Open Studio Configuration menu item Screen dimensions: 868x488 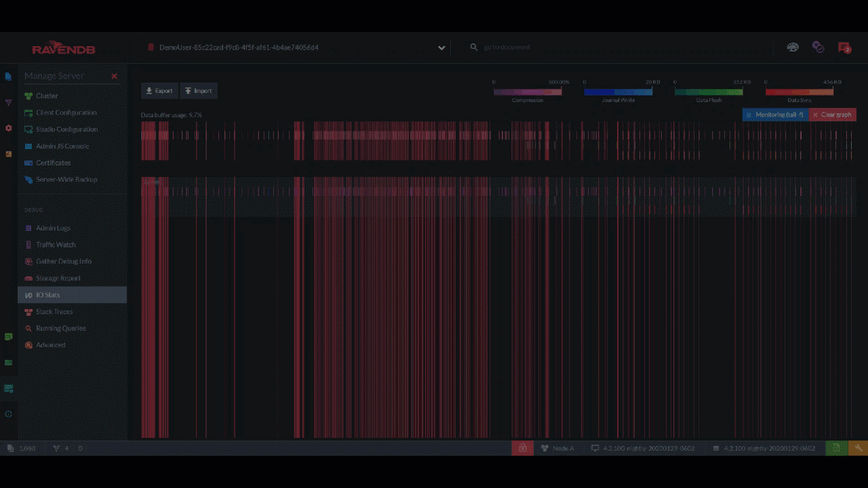pyautogui.click(x=72, y=129)
